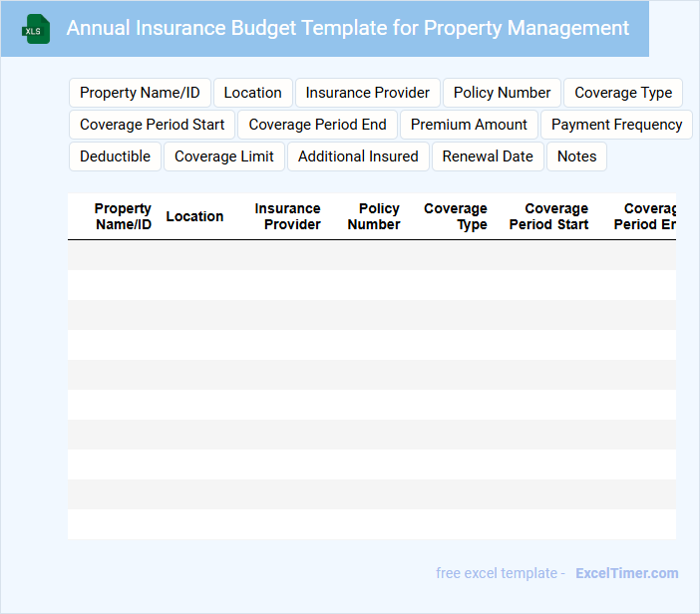Select the Policy Number column header
The width and height of the screenshot is (700, 614).
[374, 216]
